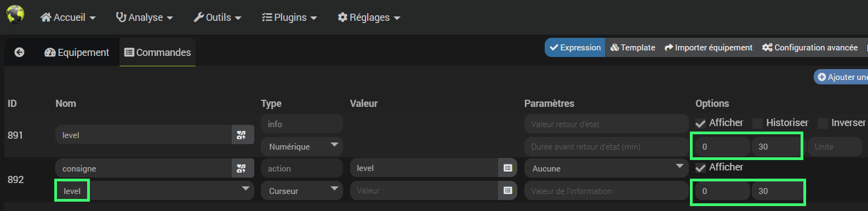Uncheck Afficher for command 891
Screen dimensions: 868x211
coord(700,123)
